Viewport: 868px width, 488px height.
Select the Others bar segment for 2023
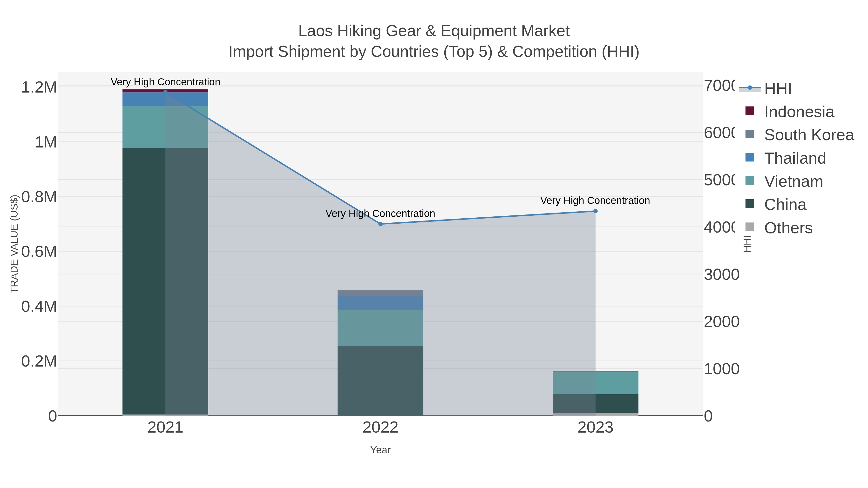(x=595, y=414)
